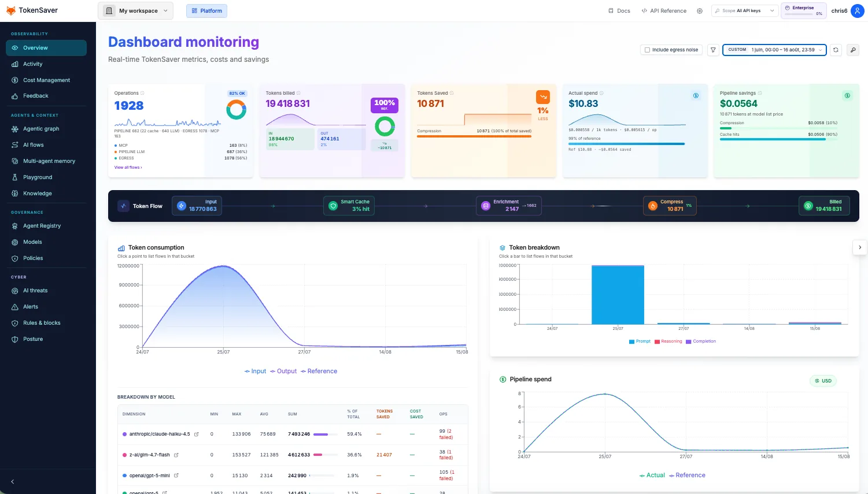Image resolution: width=868 pixels, height=494 pixels.
Task: Click the Platform button
Action: [206, 11]
